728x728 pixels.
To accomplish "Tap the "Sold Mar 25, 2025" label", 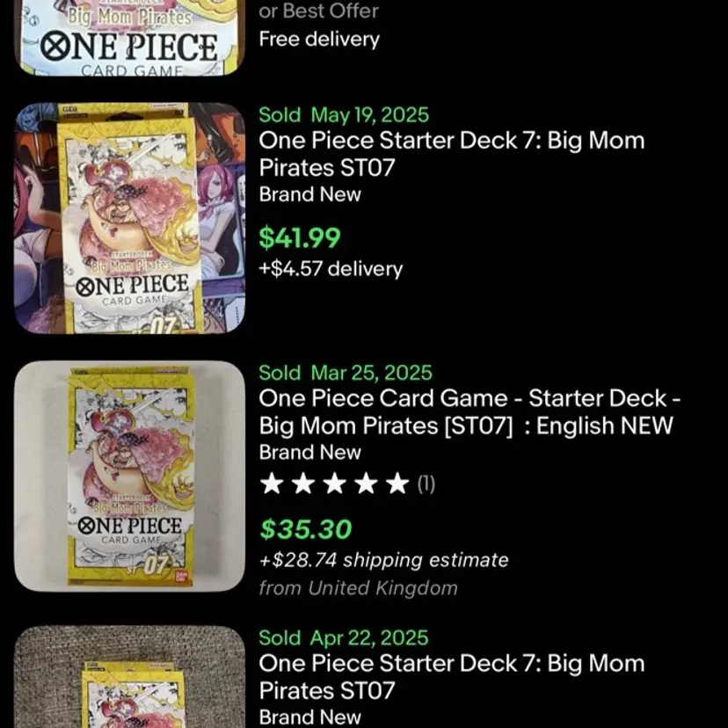I will (x=346, y=373).
